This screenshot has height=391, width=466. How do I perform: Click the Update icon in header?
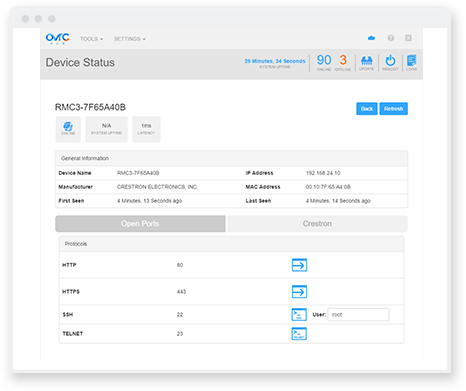367,63
